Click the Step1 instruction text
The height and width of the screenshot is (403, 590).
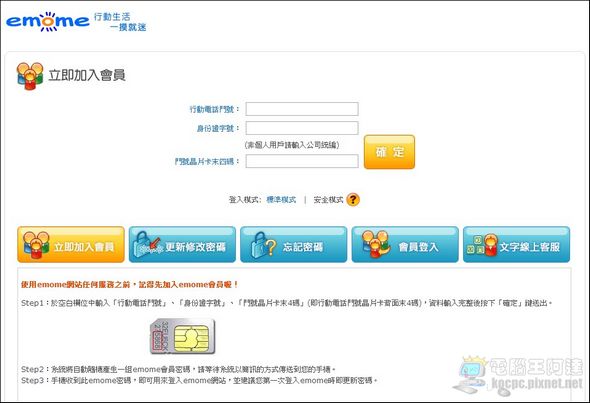pyautogui.click(x=286, y=303)
